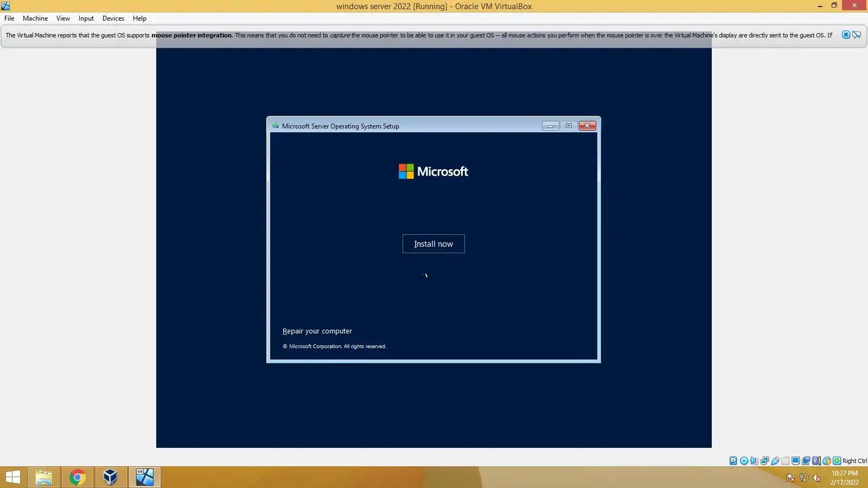Close the Server Setup window
Viewport: 868px width, 488px height.
click(588, 126)
